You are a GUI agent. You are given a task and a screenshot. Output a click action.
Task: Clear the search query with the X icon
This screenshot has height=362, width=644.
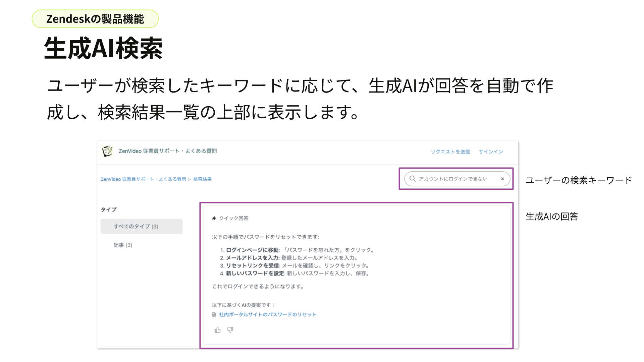click(502, 179)
